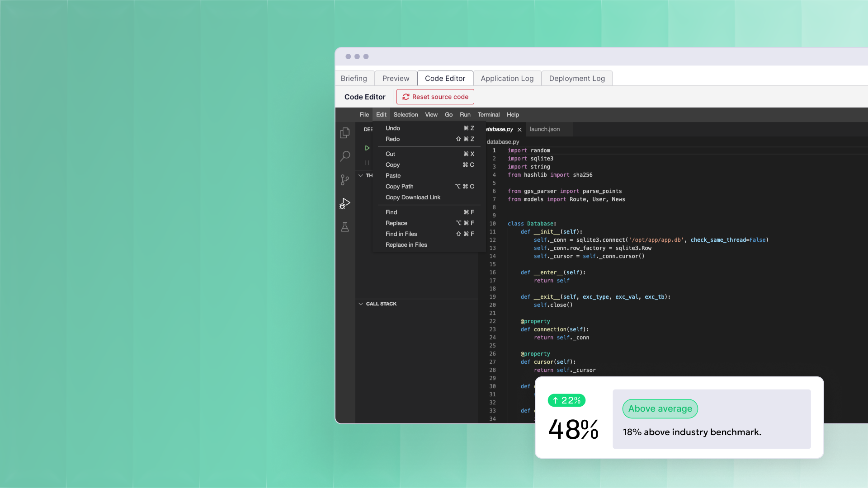Screen dimensions: 868x488
Task: Collapse the TH section chevron in debug panel
Action: 361,175
